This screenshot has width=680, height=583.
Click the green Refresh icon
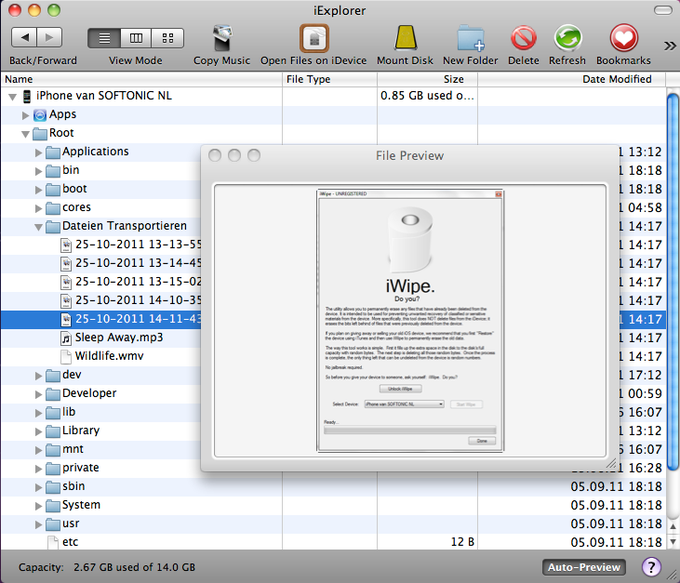pyautogui.click(x=568, y=38)
